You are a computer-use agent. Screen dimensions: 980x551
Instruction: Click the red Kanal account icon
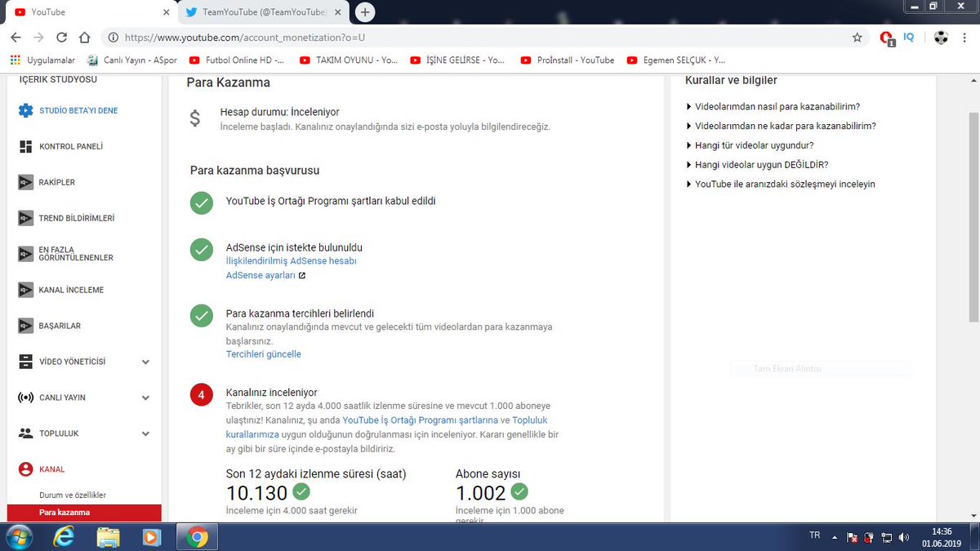tap(25, 469)
